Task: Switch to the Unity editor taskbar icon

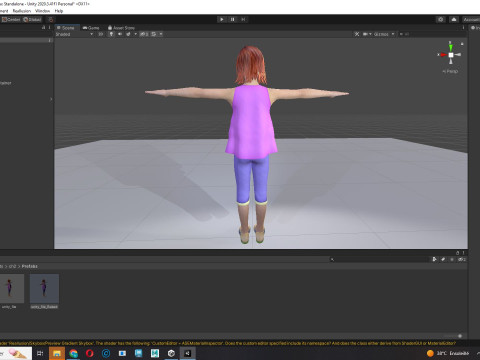Action: point(188,353)
